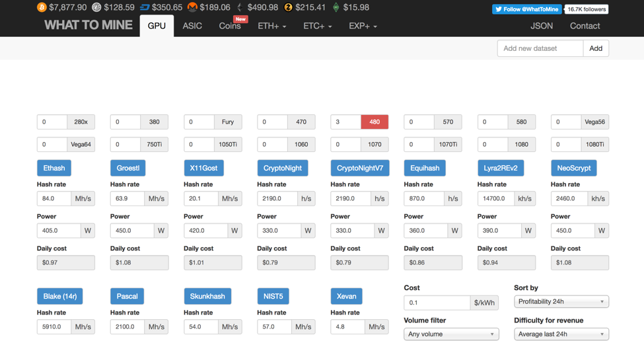644x341 pixels.
Task: Toggle the Vega64 GPU button
Action: (x=81, y=144)
